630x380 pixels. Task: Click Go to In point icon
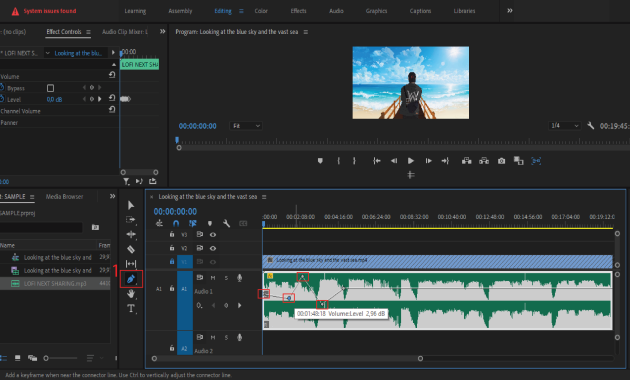(376, 161)
